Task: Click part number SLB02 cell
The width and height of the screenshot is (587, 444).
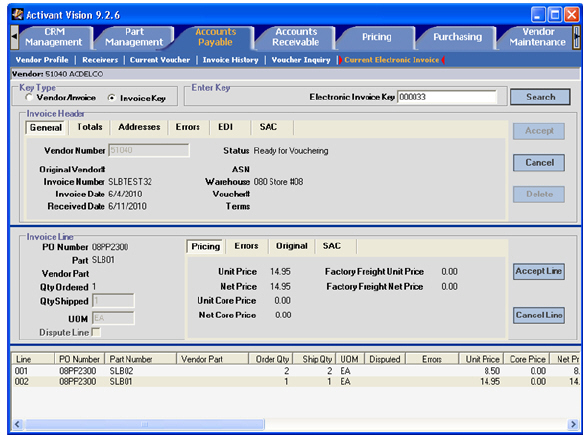Action: [121, 371]
